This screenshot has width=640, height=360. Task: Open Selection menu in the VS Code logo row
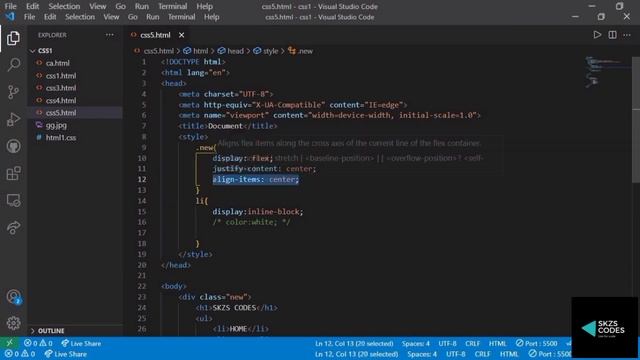pyautogui.click(x=80, y=17)
